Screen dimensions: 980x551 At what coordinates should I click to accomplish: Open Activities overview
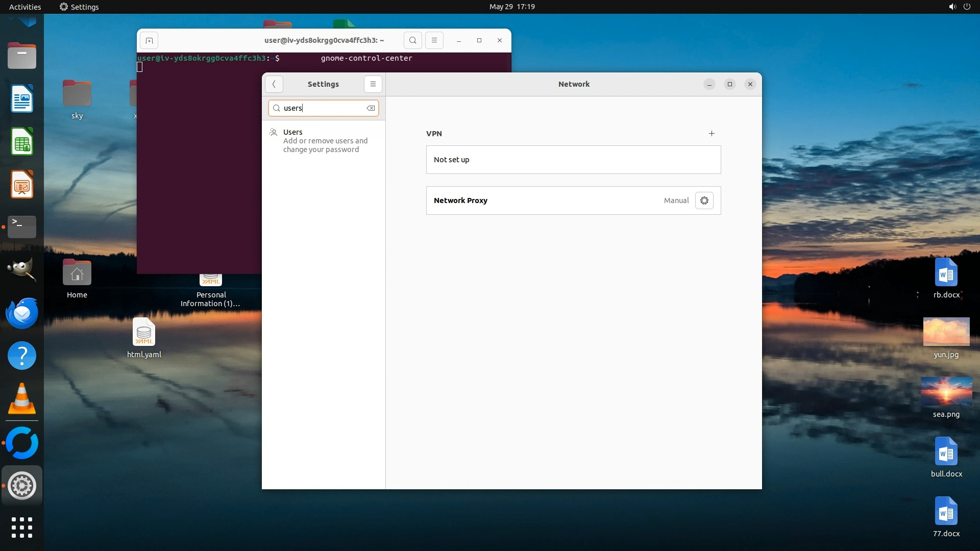coord(25,7)
